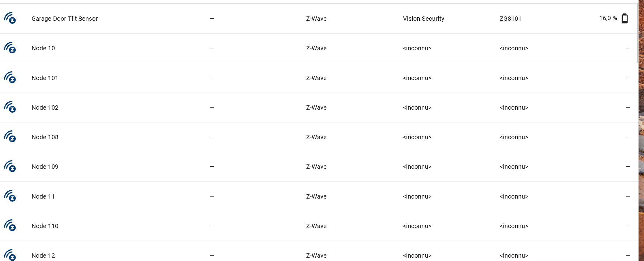Click the ZG8101 model cell

(x=510, y=19)
